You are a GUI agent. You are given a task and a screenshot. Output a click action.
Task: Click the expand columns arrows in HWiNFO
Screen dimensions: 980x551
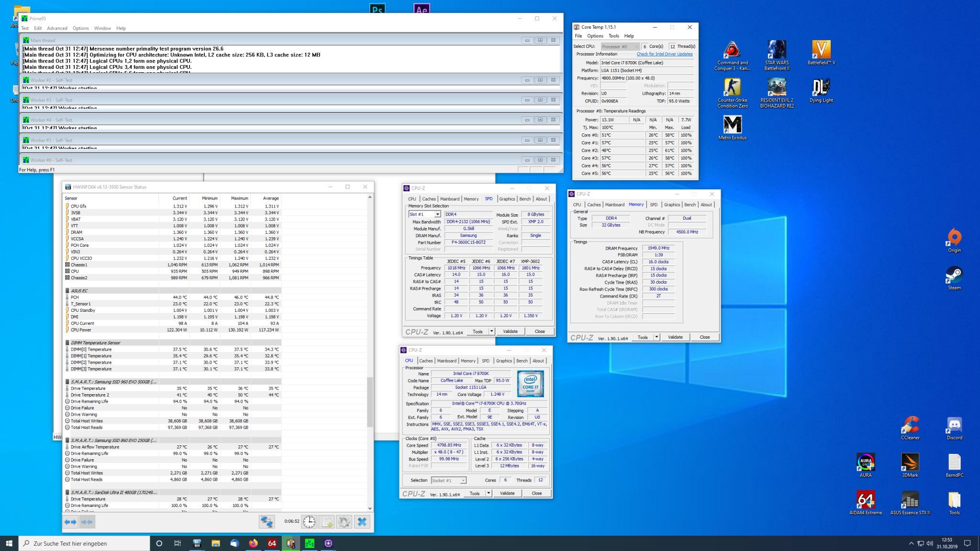tap(70, 522)
